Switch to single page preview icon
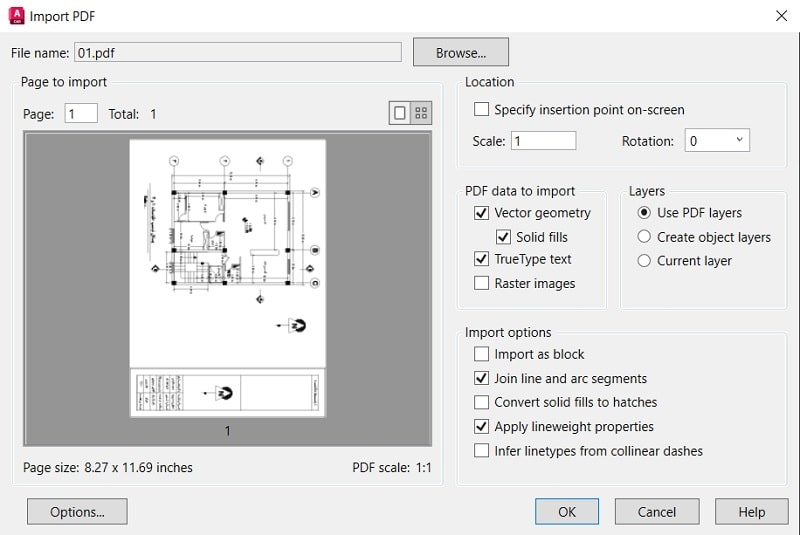 (x=400, y=113)
